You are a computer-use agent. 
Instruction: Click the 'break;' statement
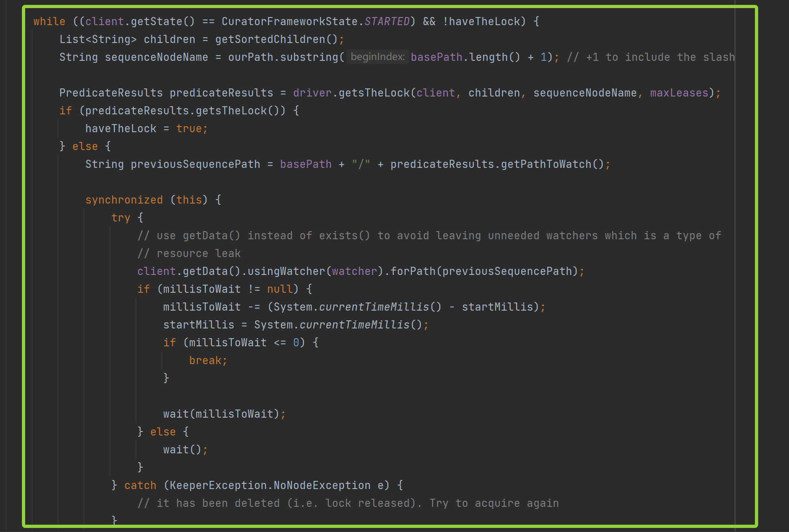[x=208, y=360]
